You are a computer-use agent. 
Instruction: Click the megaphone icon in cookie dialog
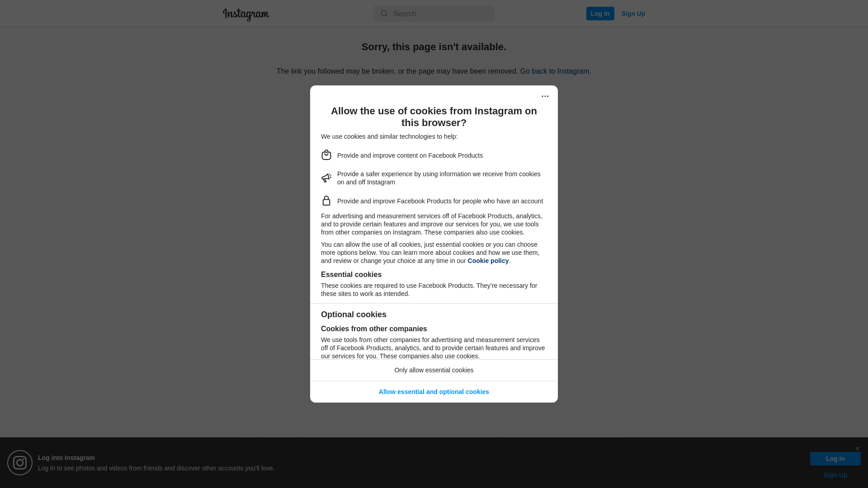click(x=326, y=178)
